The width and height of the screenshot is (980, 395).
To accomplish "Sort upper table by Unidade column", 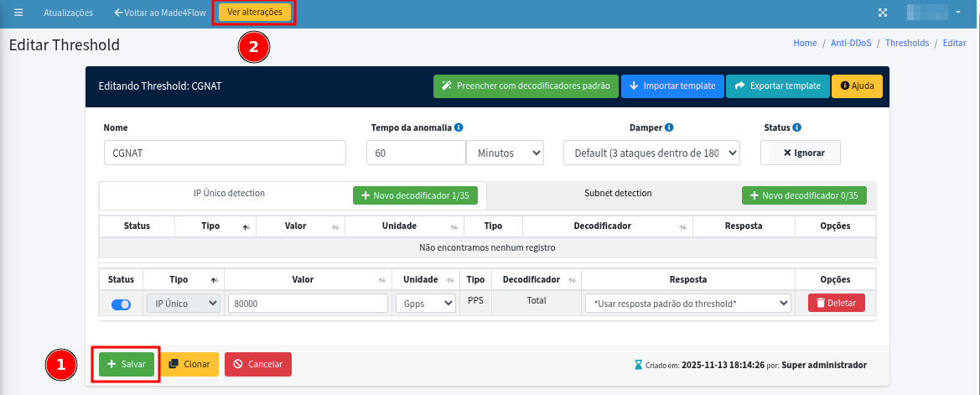I will (x=452, y=226).
